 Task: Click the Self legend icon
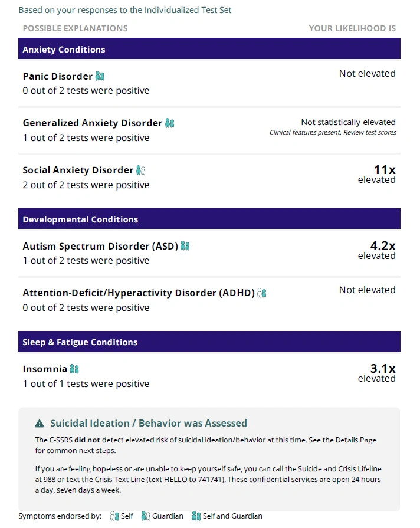pyautogui.click(x=114, y=516)
